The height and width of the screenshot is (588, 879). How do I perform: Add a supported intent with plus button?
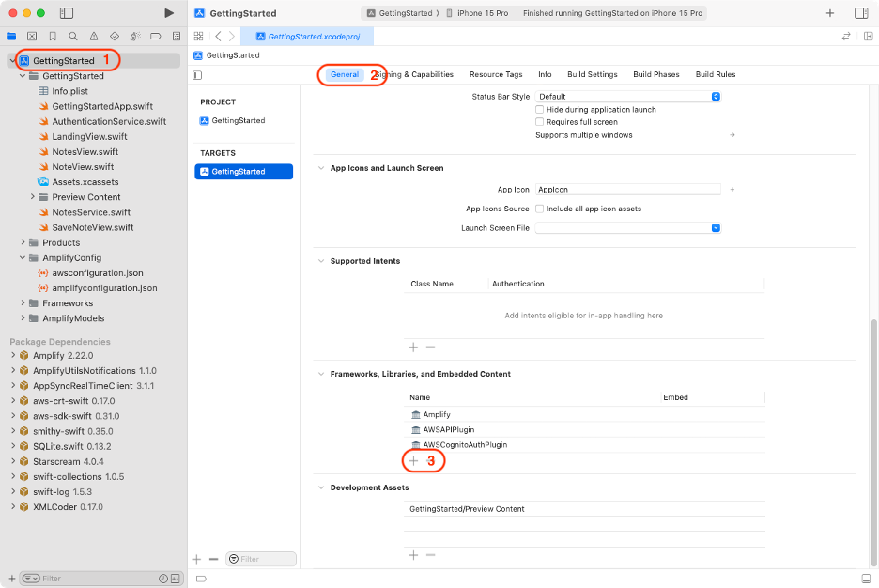(x=413, y=348)
